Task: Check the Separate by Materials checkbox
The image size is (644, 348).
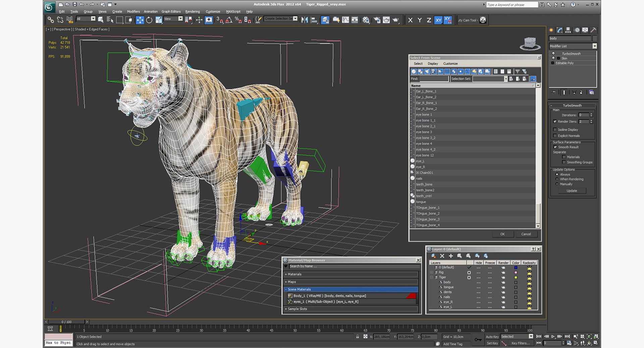Action: point(564,157)
